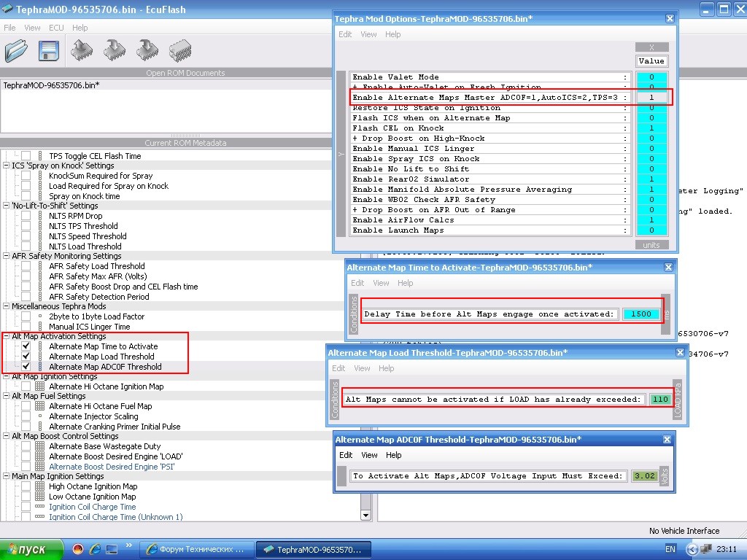
Task: Collapse the ICS 'Spray on Knock' Settings group
Action: coord(6,166)
